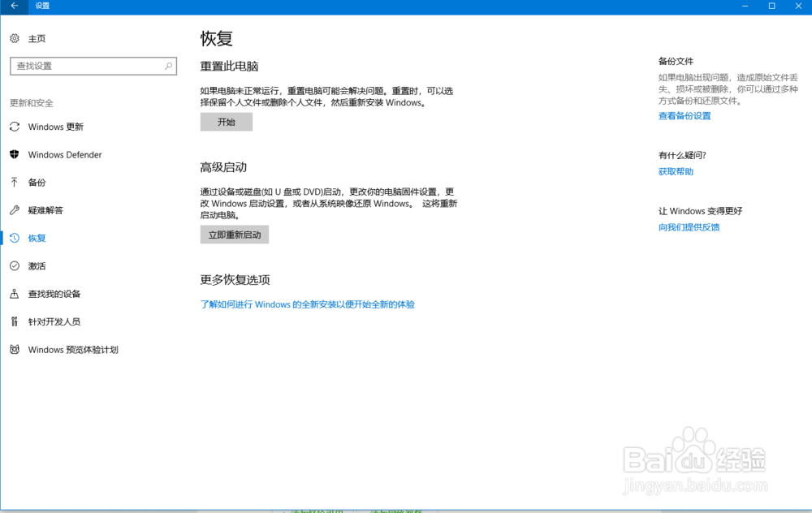Open 查找我的设备 settings
Viewport: 812px width, 513px height.
pyautogui.click(x=54, y=294)
